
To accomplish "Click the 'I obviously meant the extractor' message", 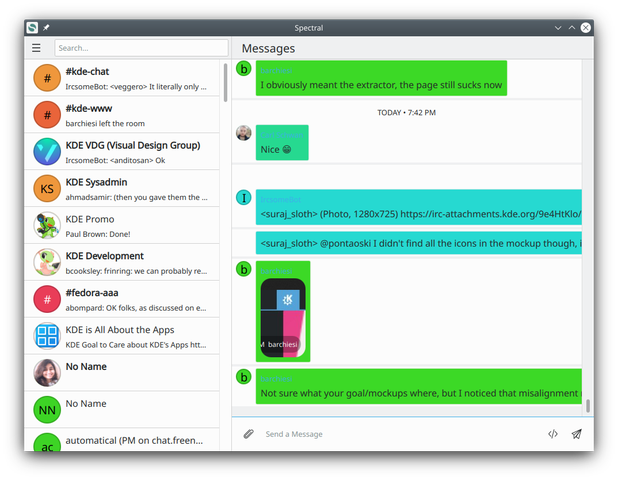I will pos(381,78).
